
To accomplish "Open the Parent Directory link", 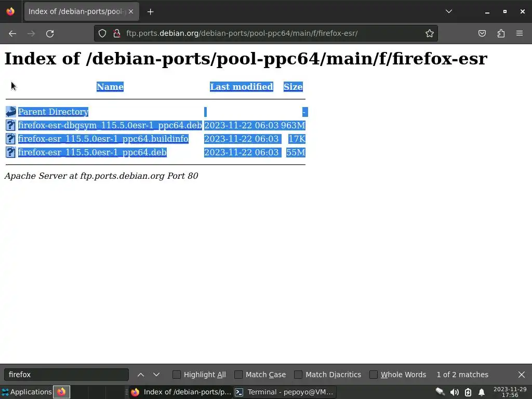I will click(54, 112).
